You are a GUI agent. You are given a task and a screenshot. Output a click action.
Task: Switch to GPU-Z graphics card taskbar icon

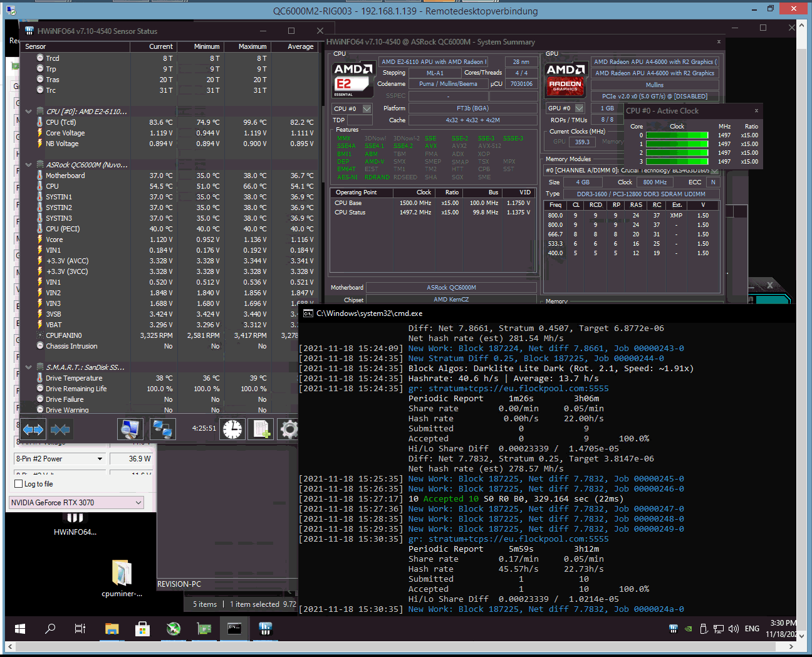point(204,629)
